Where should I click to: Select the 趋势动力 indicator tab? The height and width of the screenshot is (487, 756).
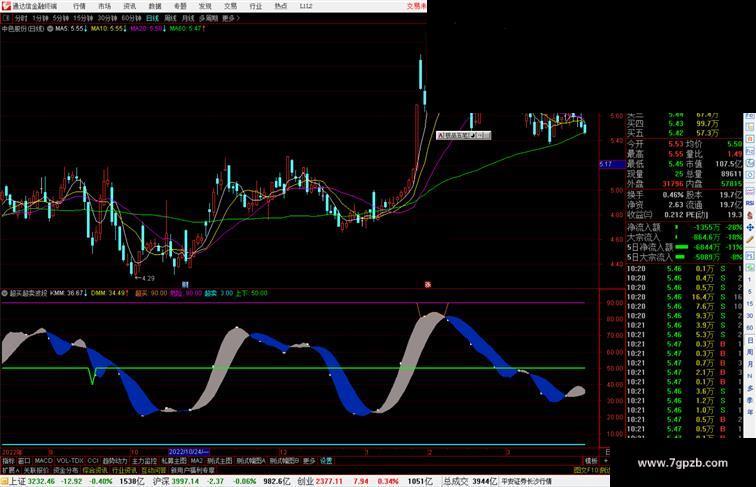point(115,461)
